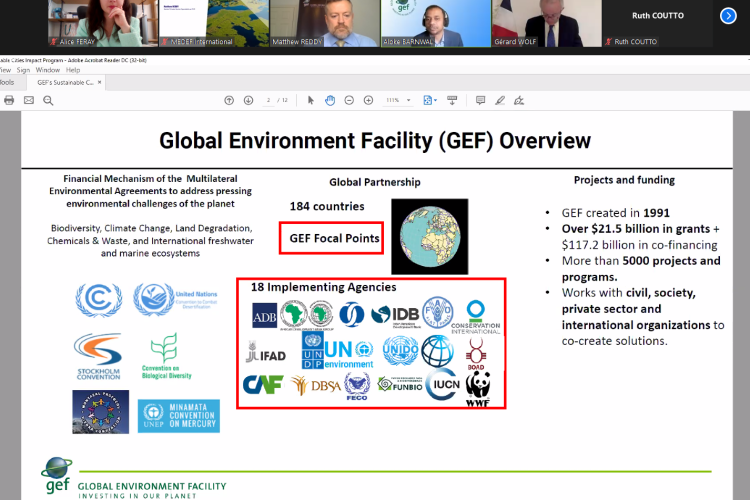Viewport: 750px width, 500px height.
Task: Click the WWF panda logo
Action: click(478, 389)
